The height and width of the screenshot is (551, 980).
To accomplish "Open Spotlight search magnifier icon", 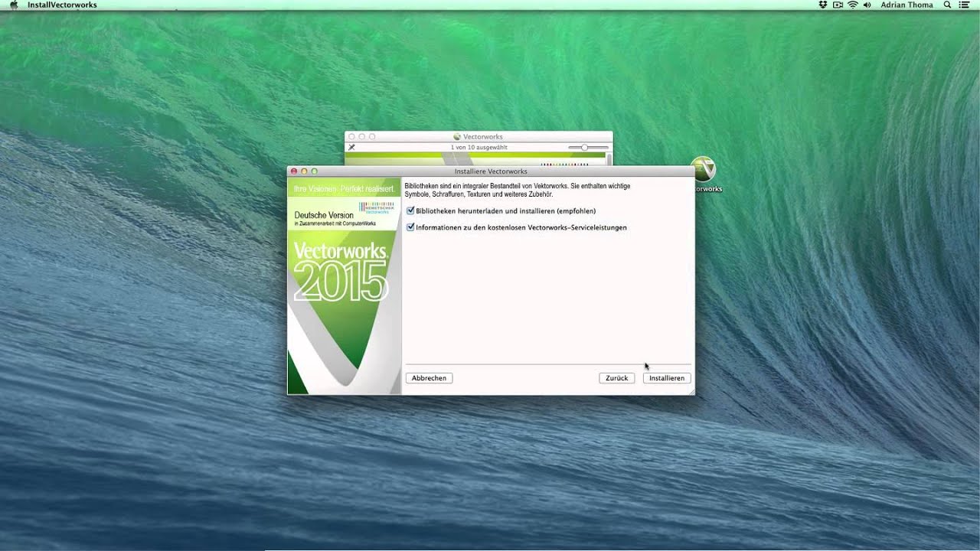I will click(947, 5).
